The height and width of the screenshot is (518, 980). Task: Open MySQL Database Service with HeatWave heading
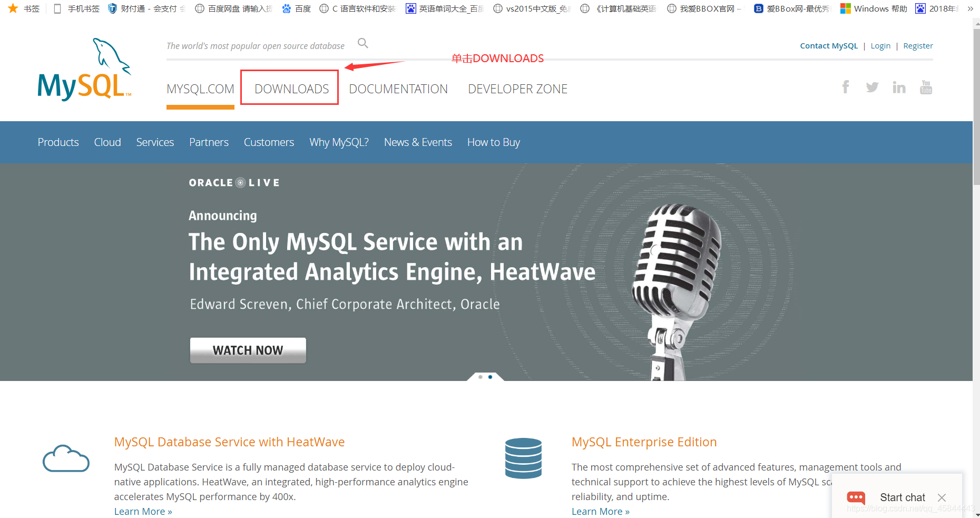point(229,442)
